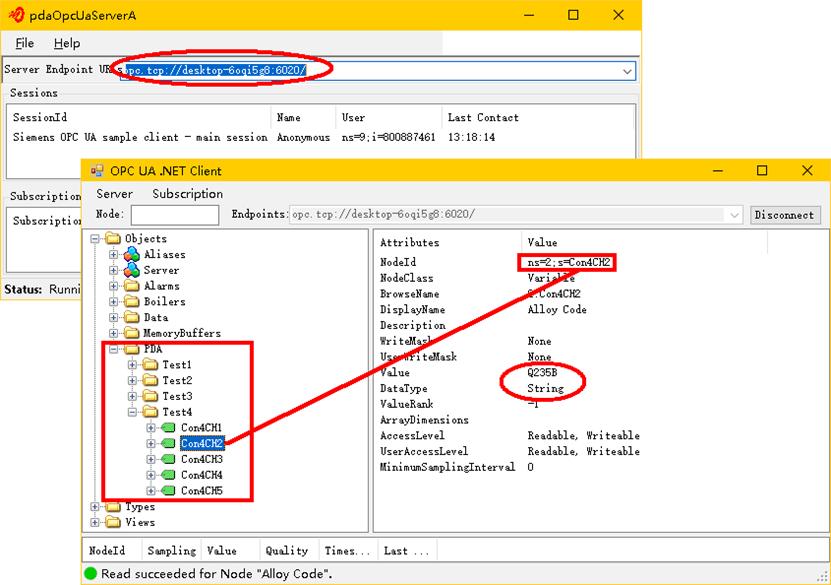Image resolution: width=831 pixels, height=585 pixels.
Task: Click the green tag icon of Con4CH1
Action: pos(168,428)
